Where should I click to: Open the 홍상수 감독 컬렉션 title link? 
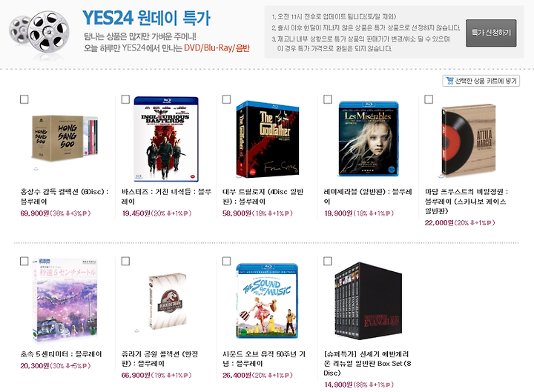[x=65, y=196]
